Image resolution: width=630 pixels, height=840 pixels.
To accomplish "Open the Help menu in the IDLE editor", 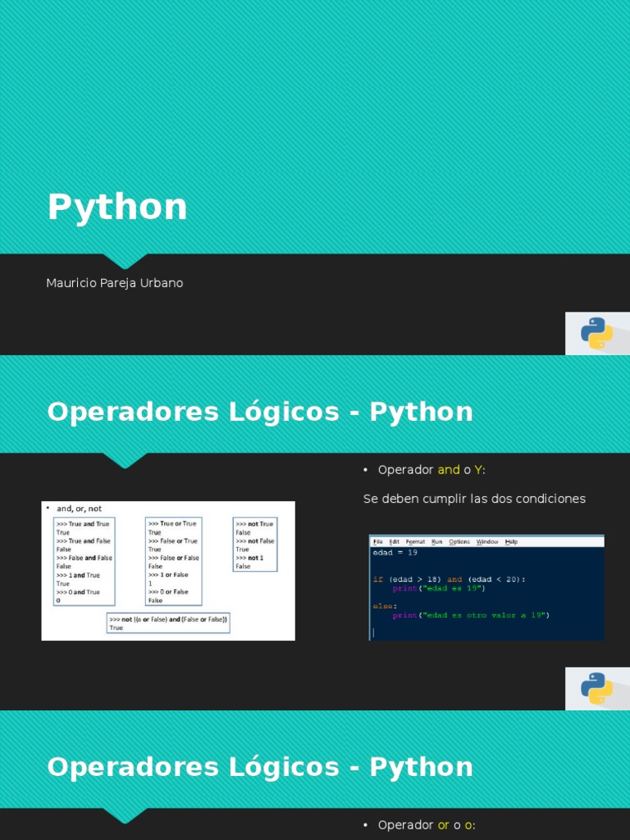I will pyautogui.click(x=511, y=541).
